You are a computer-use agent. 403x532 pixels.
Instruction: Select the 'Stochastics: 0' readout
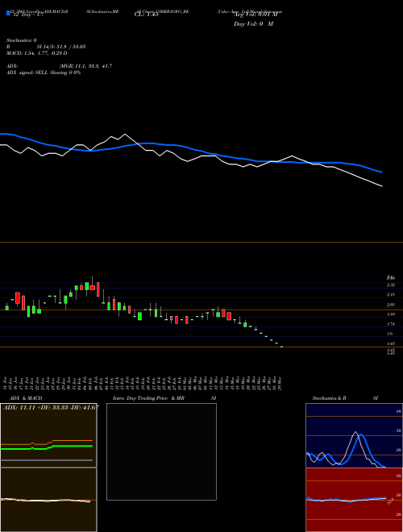(x=22, y=40)
